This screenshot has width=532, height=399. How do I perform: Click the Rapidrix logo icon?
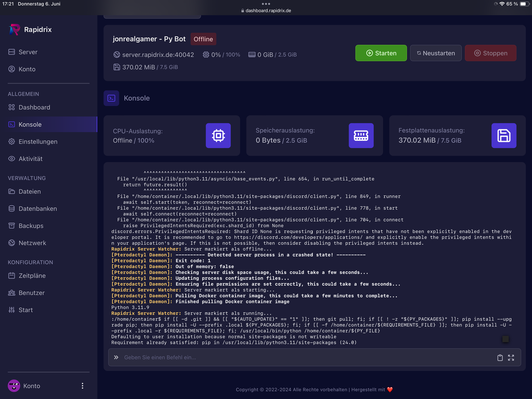click(x=14, y=29)
